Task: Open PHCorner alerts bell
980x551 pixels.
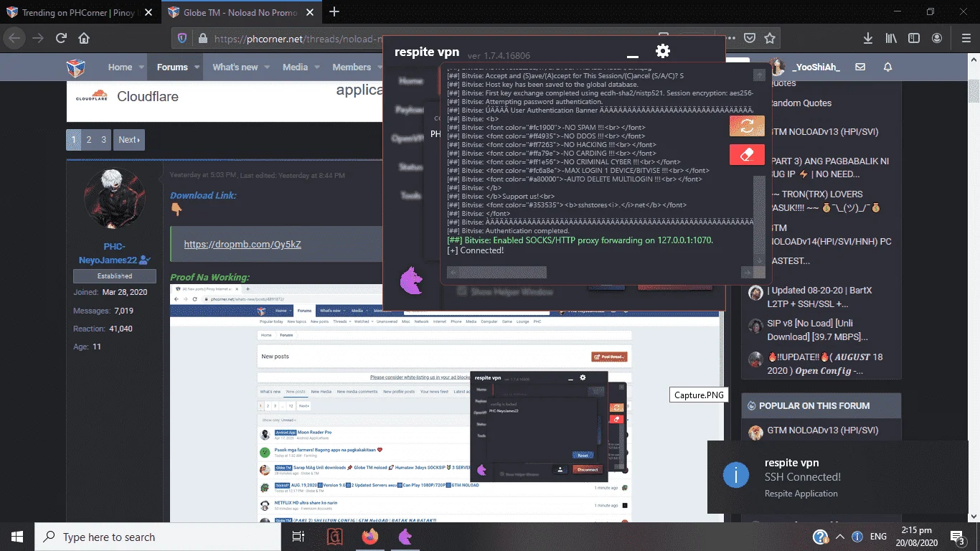Action: (887, 67)
